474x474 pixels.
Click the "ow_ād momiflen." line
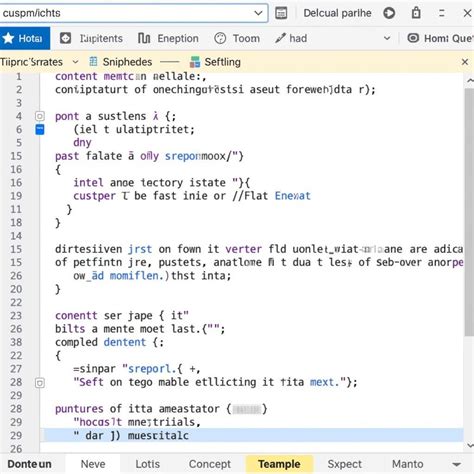point(152,276)
